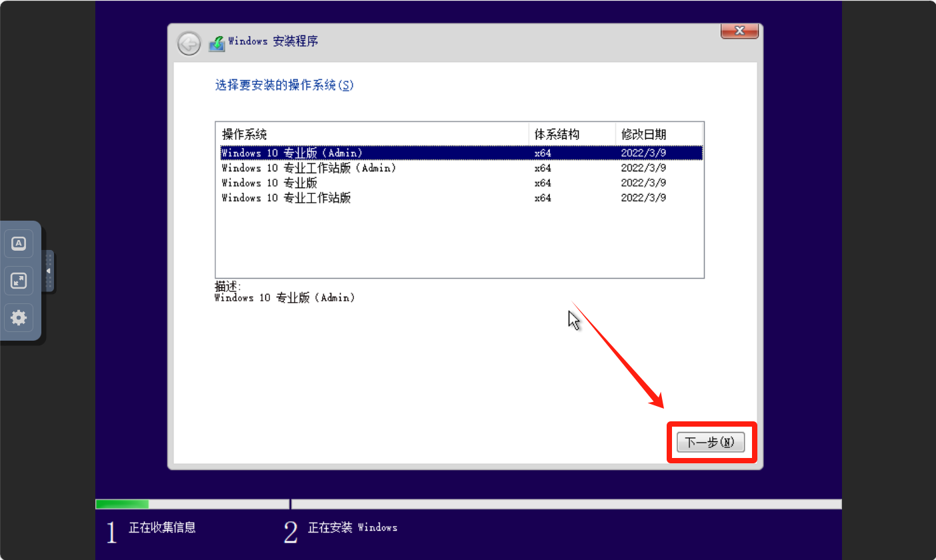
Task: Open the keyboard input icon in side panel
Action: click(x=19, y=243)
